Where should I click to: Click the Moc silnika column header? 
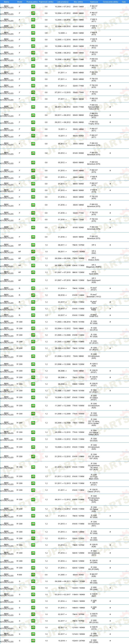pyautogui.click(x=78, y=2)
